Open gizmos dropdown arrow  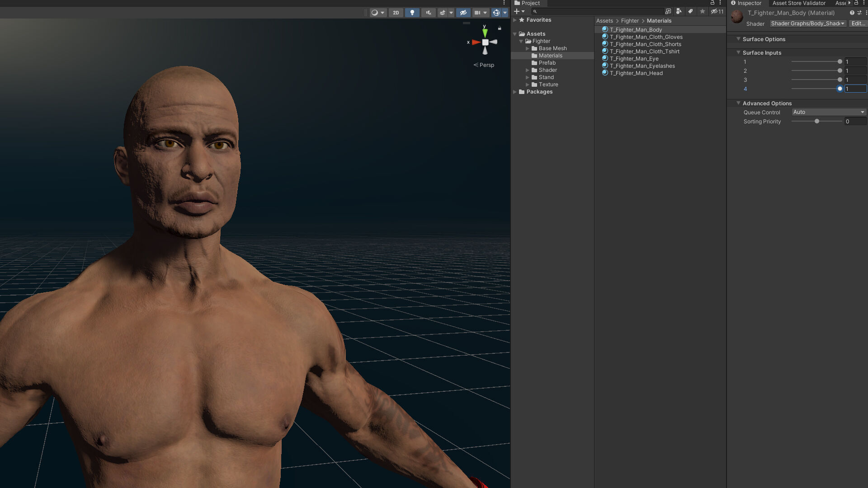tap(505, 13)
